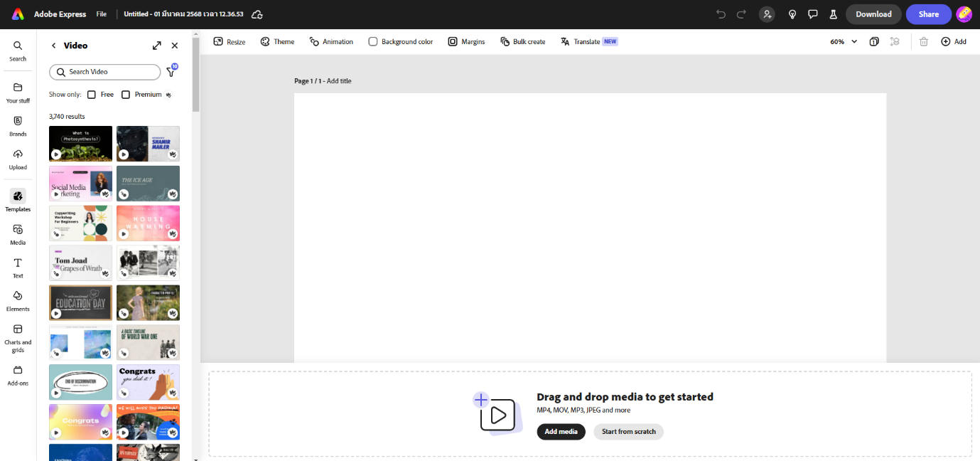Open the File menu

[x=102, y=14]
